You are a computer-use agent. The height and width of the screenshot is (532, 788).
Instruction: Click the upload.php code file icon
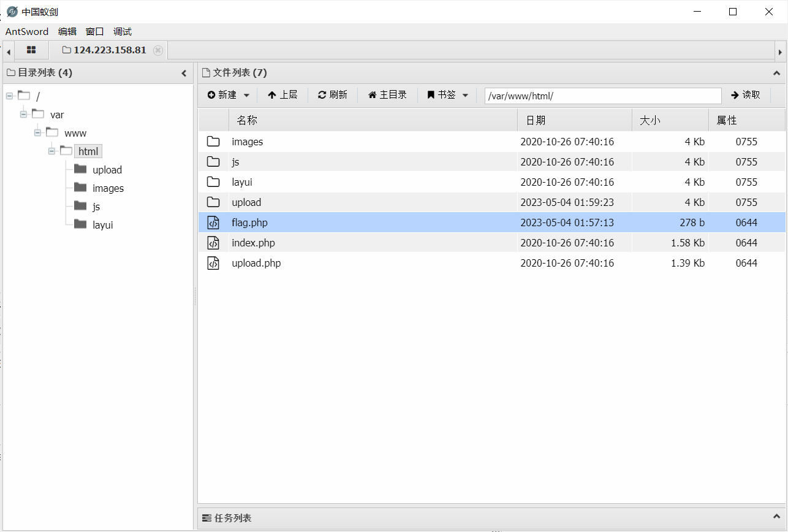(x=213, y=263)
